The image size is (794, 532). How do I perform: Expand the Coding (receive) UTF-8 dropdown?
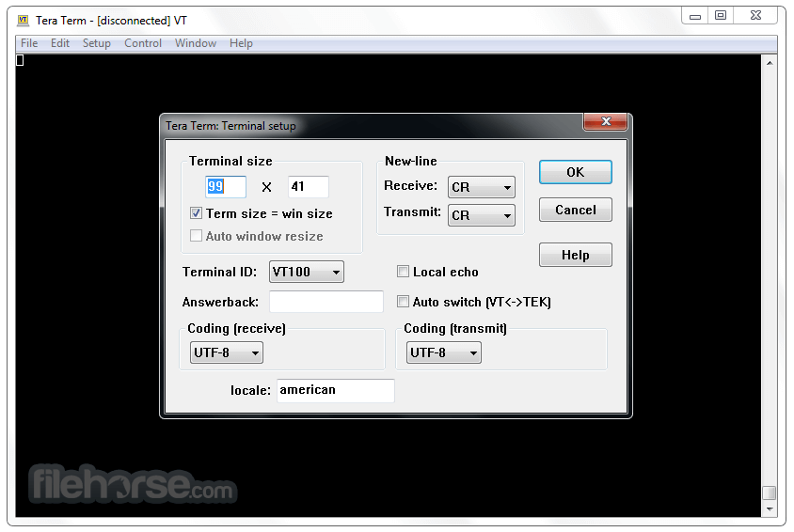coord(227,352)
